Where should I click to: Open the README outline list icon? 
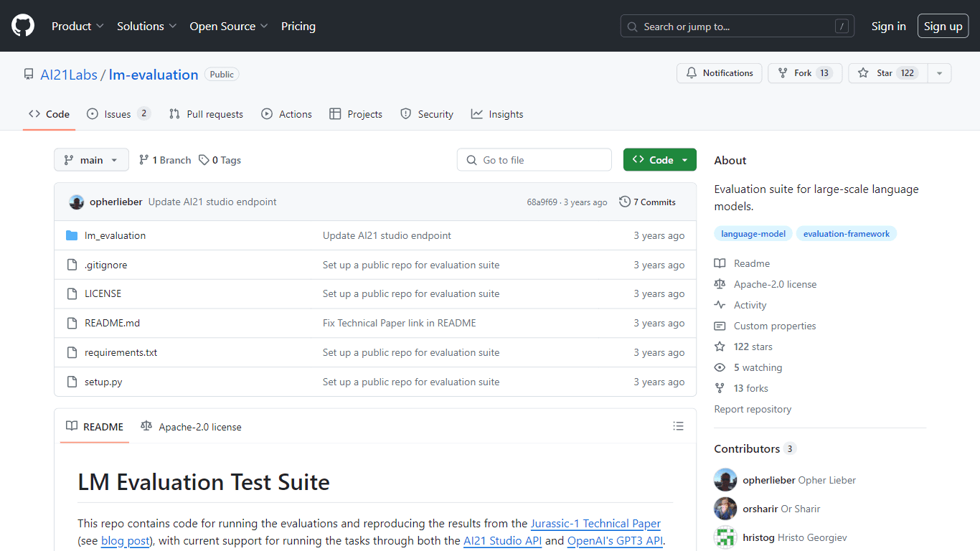[678, 426]
